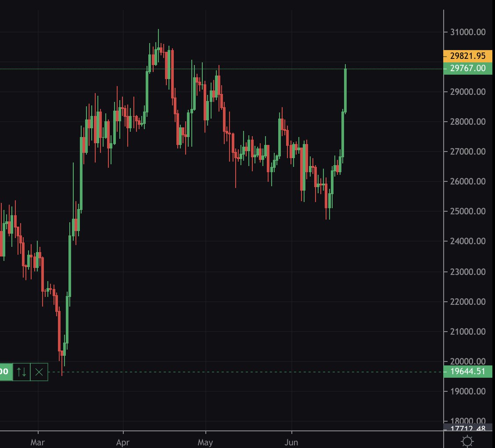This screenshot has width=495, height=448.
Task: Click the 22000.00 price axis label
Action: click(467, 302)
